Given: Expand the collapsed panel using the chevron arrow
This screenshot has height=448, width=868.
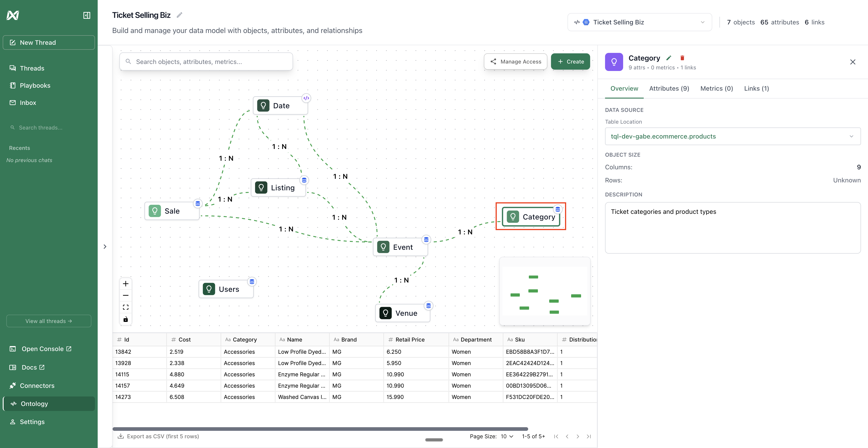Looking at the screenshot, I should tap(105, 247).
